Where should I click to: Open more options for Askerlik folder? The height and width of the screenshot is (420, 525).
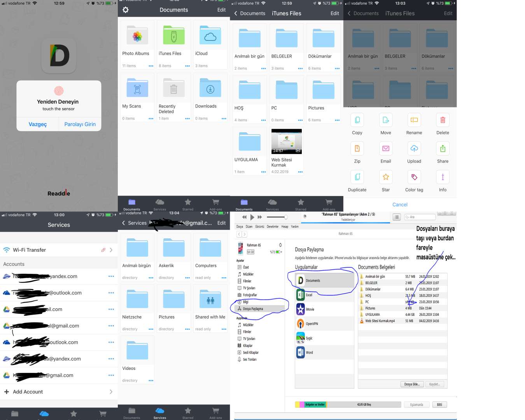coord(187,278)
